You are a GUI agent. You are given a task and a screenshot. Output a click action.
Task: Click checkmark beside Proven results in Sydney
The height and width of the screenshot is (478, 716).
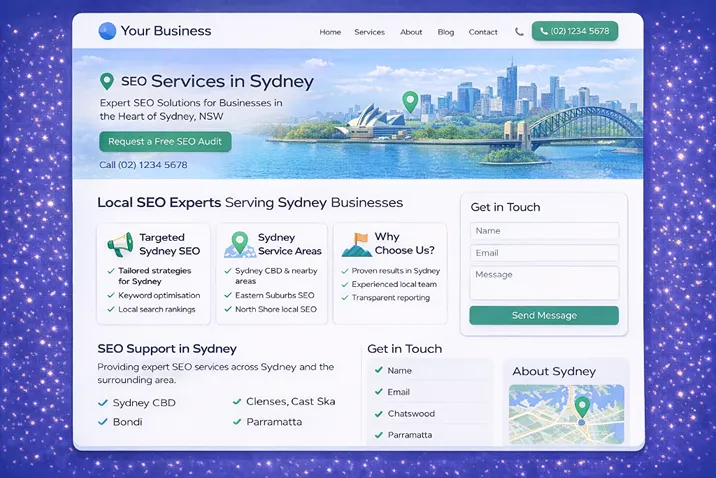coord(345,271)
